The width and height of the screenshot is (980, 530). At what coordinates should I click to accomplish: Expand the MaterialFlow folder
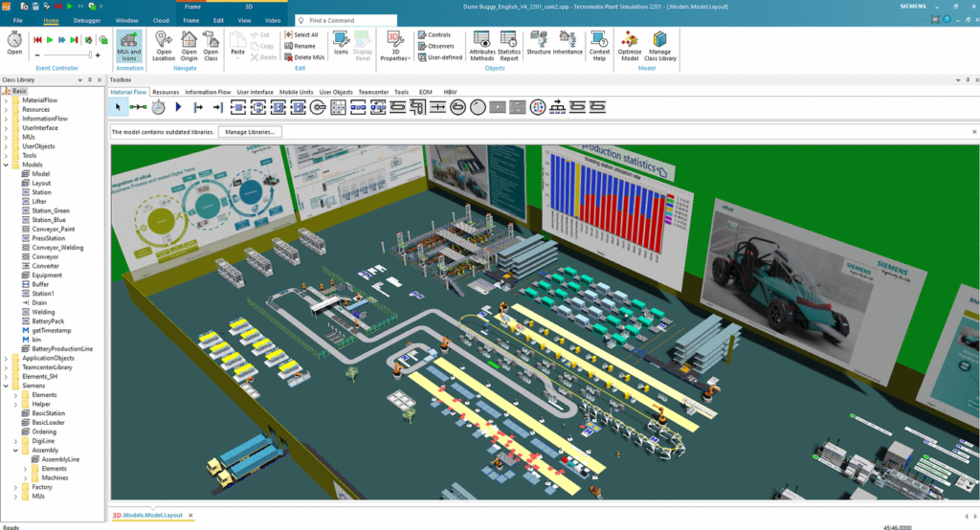tap(7, 100)
